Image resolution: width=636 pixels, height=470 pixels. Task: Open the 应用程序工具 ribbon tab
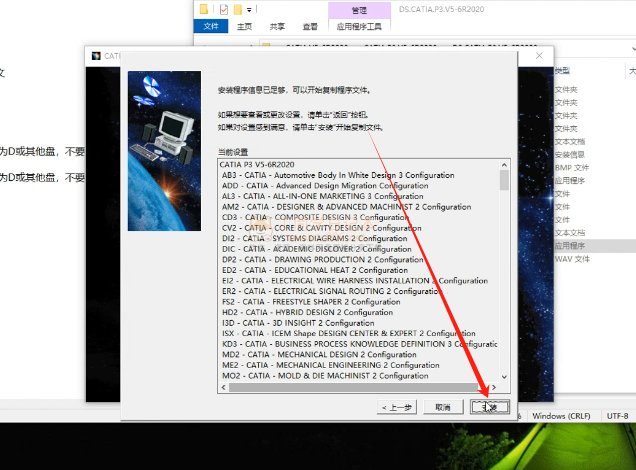click(x=359, y=26)
